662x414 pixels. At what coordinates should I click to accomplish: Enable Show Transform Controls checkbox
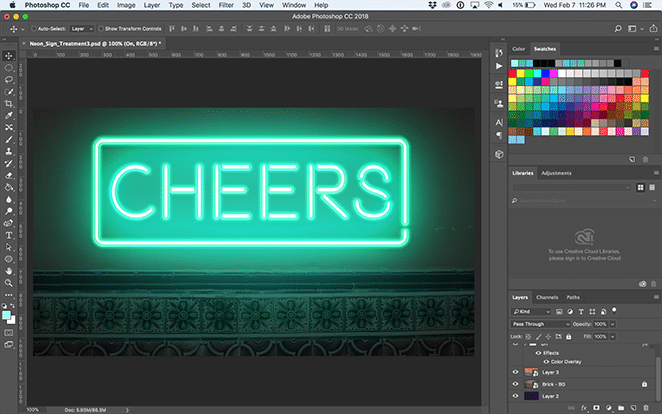click(101, 29)
